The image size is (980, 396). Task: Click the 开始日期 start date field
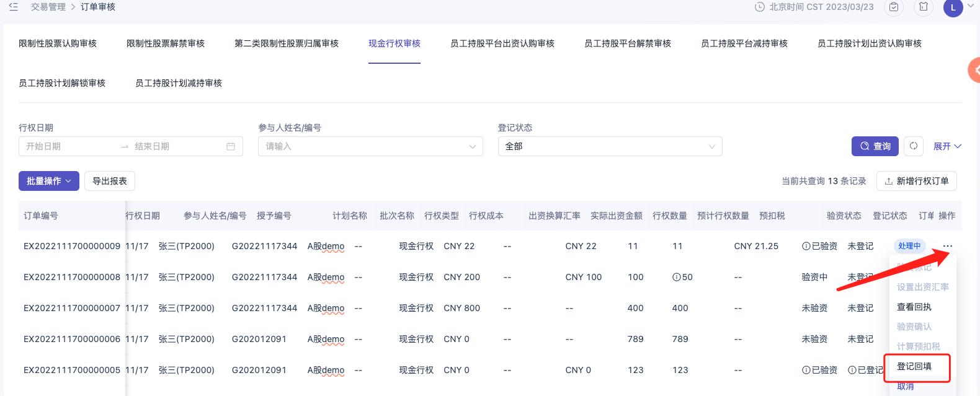[68, 146]
